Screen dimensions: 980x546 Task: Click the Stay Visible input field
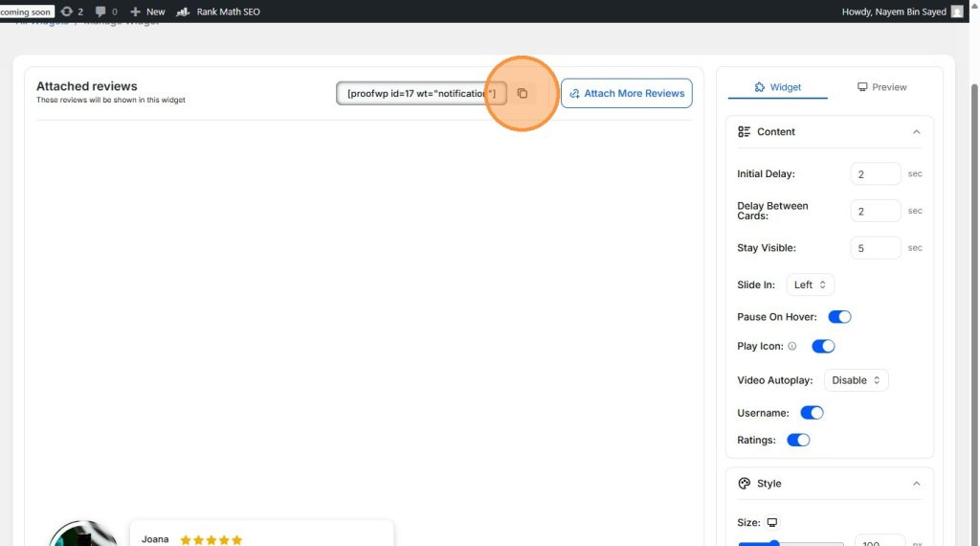point(875,248)
